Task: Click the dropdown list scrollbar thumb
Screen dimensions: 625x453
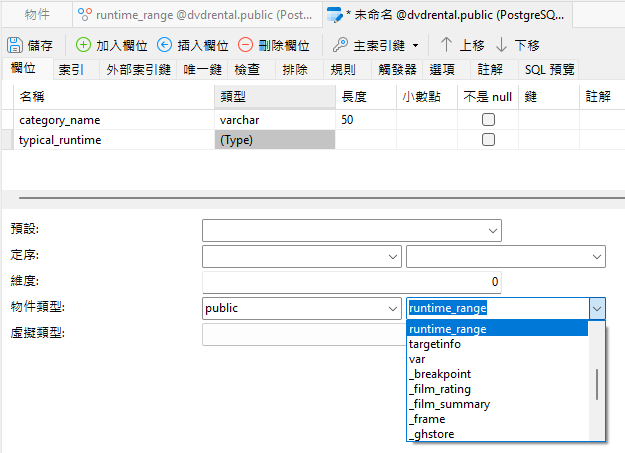Action: [597, 384]
